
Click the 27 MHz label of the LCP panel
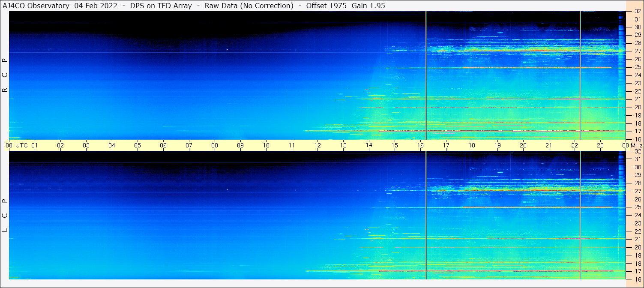click(x=638, y=191)
